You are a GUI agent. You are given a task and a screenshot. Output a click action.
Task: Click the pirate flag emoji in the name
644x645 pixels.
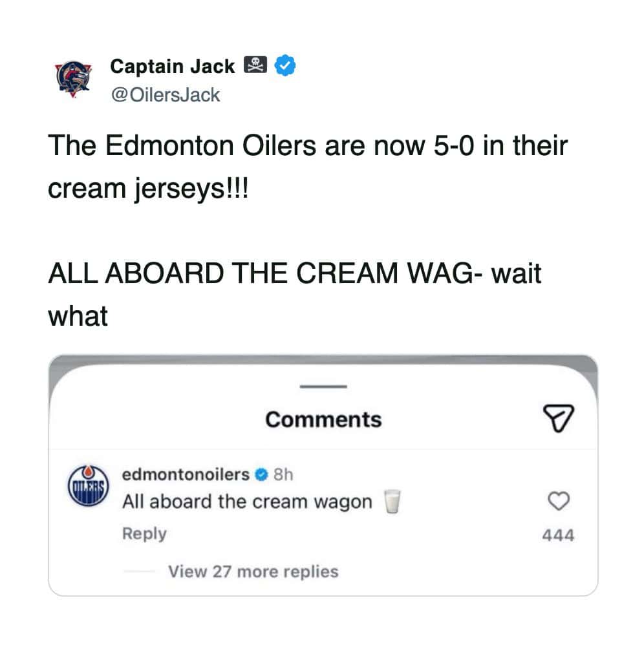pyautogui.click(x=255, y=66)
